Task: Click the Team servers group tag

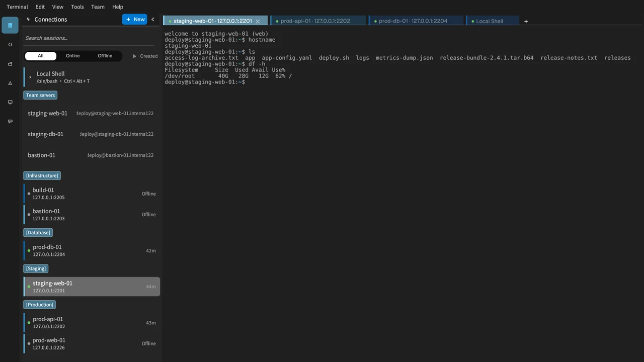Action: click(x=40, y=95)
